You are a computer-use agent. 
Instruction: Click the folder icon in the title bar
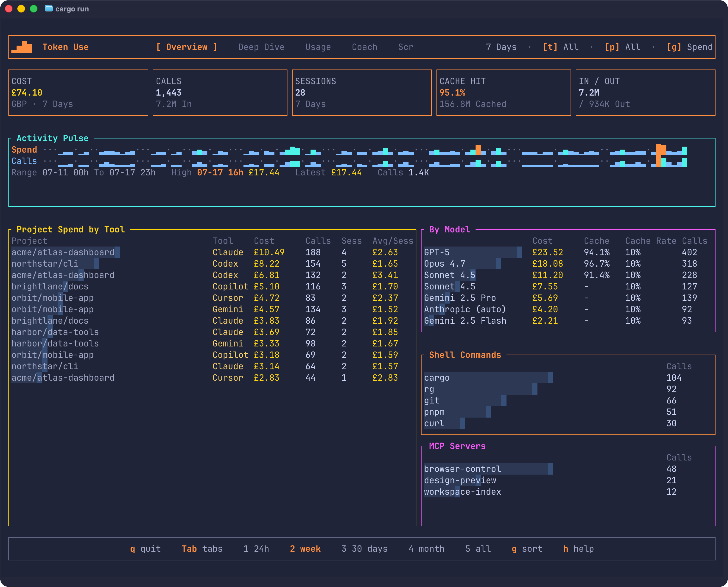tap(49, 8)
